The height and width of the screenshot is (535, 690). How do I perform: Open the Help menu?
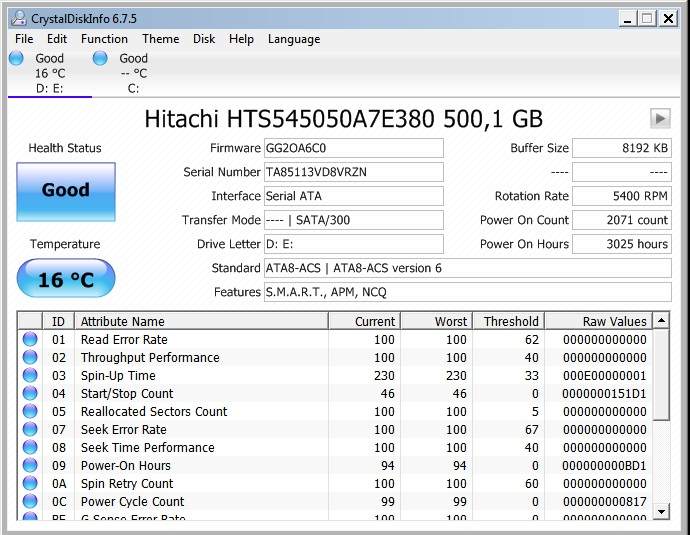tap(241, 39)
